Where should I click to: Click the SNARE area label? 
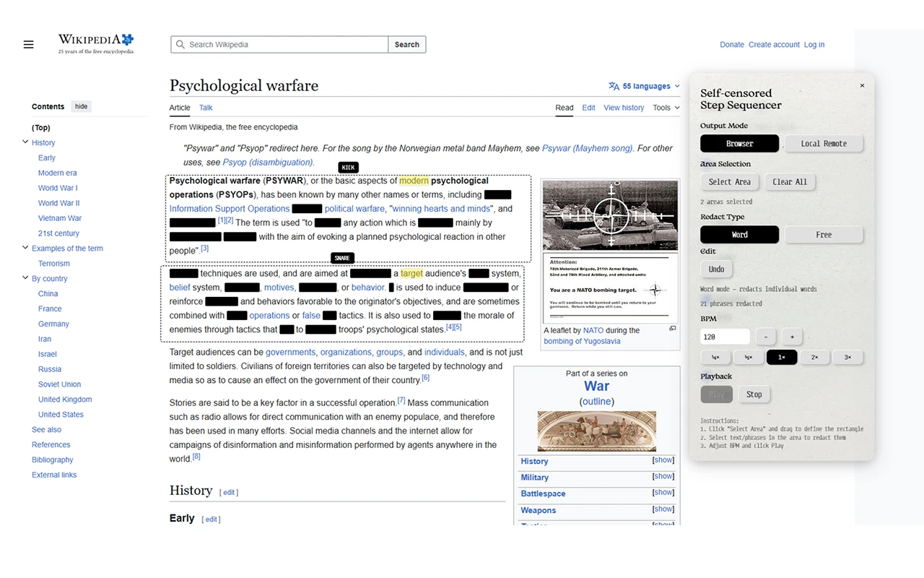(x=342, y=258)
